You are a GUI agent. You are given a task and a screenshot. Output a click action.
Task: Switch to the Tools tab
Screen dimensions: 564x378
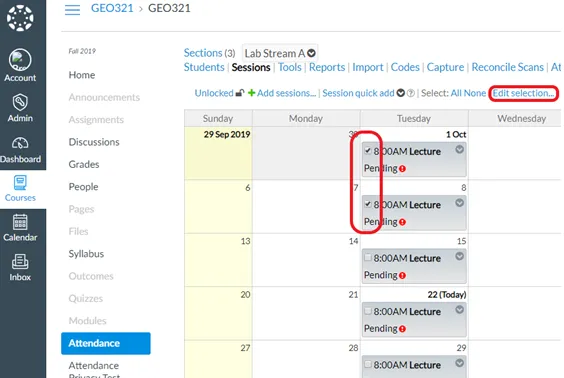click(x=290, y=67)
